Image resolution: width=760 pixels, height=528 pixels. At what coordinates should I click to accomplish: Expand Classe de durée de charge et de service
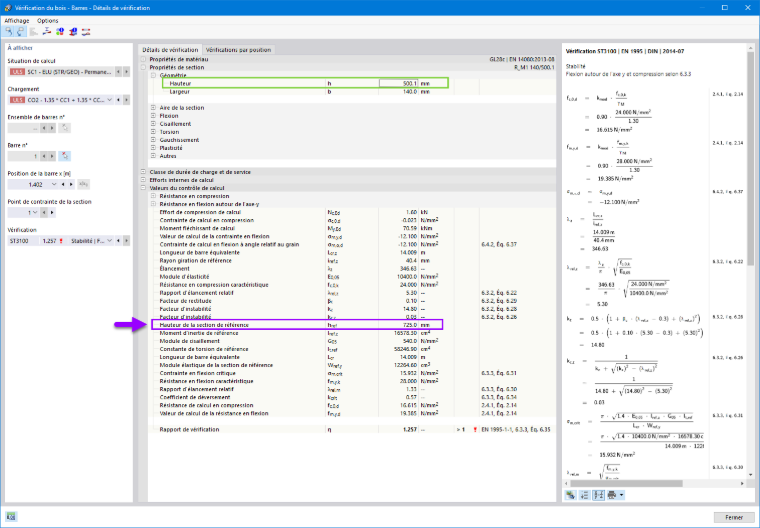143,172
